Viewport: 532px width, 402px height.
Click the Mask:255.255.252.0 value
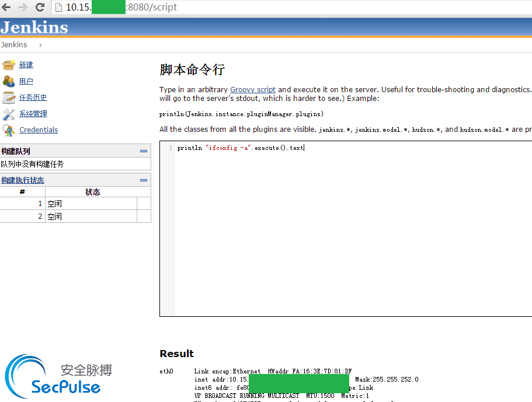click(387, 379)
